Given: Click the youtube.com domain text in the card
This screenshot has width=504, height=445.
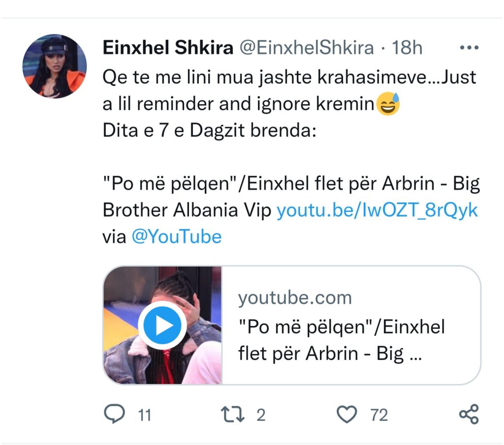Looking at the screenshot, I should (295, 298).
